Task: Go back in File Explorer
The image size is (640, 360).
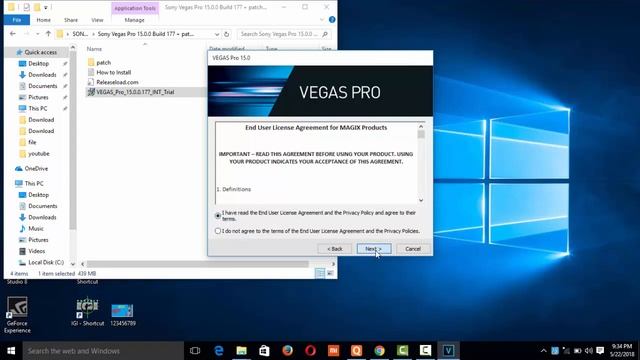Action: click(13, 34)
